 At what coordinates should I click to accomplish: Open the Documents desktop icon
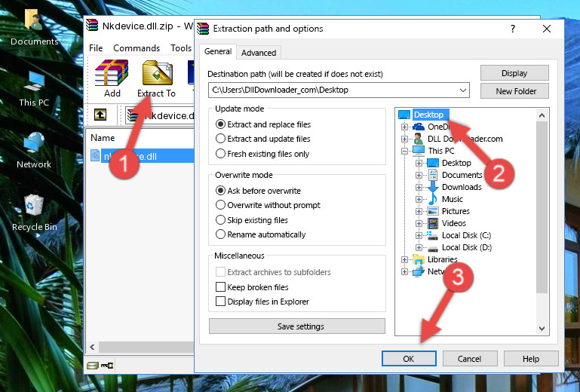34,27
